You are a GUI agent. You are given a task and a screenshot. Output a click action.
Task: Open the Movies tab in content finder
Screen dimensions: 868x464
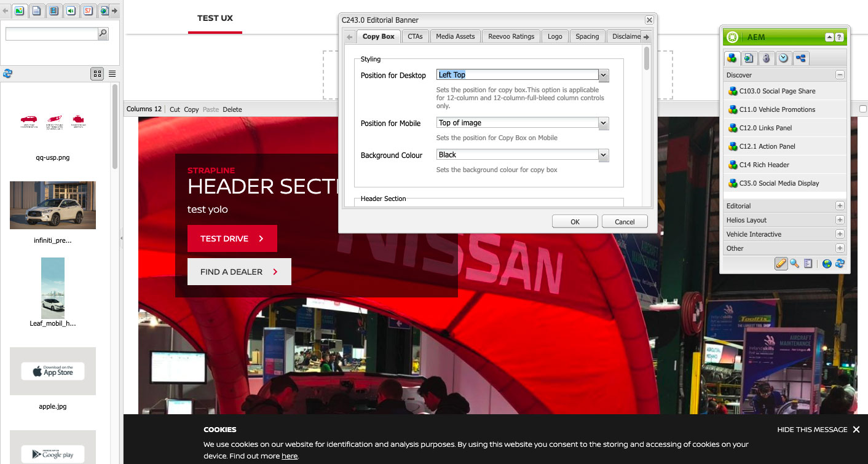53,11
